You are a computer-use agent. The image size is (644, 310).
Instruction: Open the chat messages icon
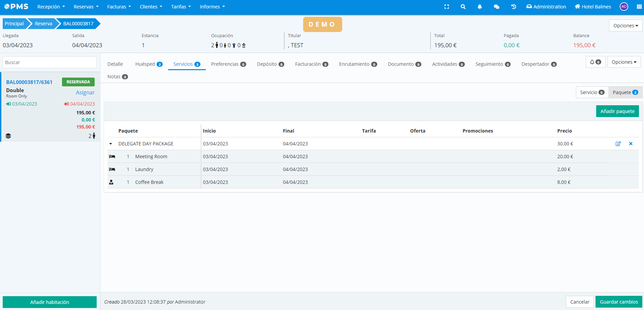496,7
